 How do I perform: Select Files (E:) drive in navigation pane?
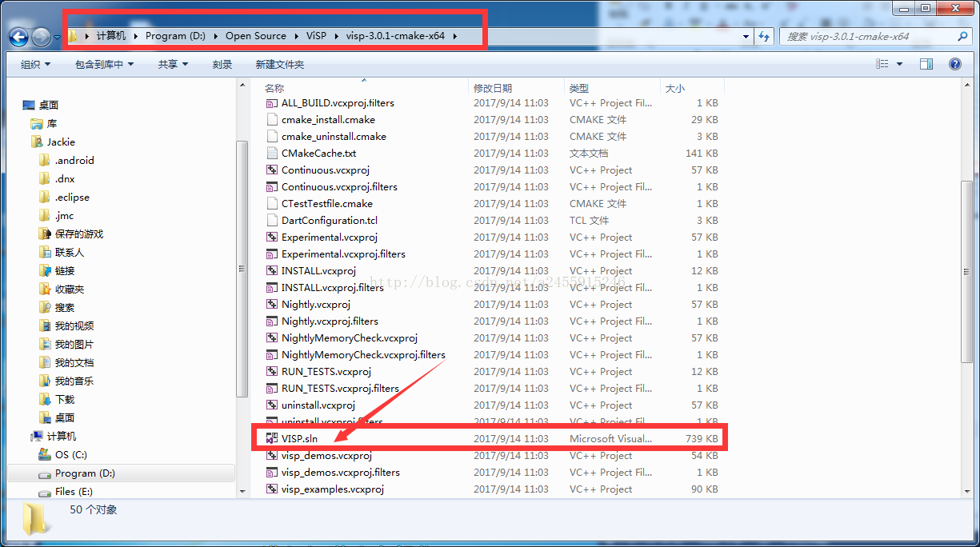click(74, 491)
